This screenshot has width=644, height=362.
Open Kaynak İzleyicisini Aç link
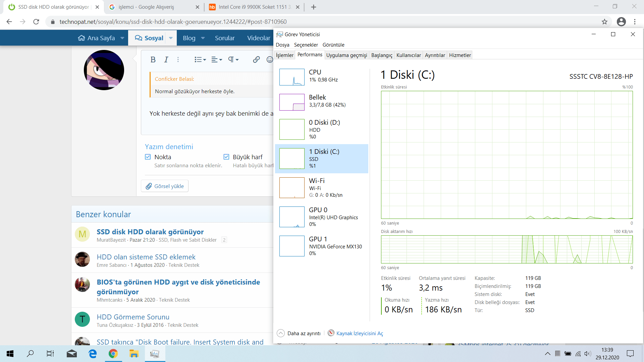point(360,333)
